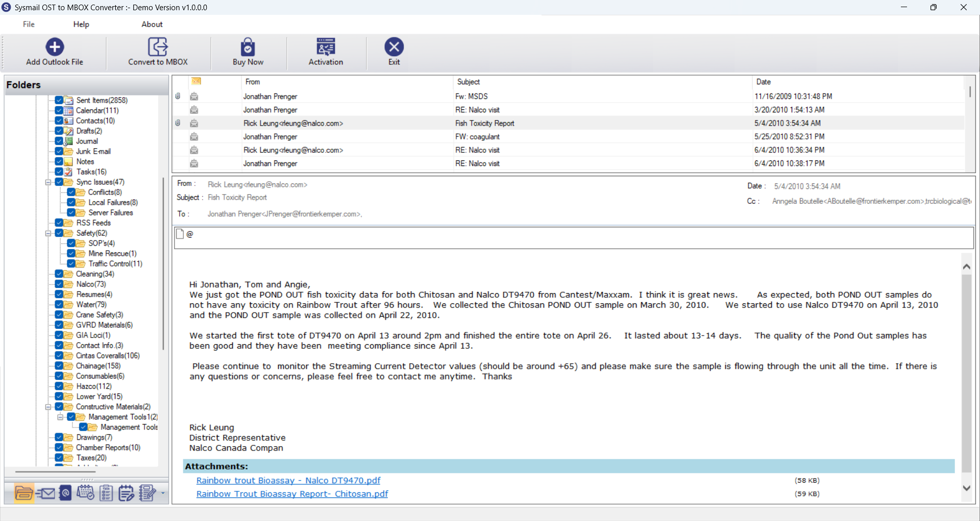Switch to the folder list view icon

click(24, 493)
